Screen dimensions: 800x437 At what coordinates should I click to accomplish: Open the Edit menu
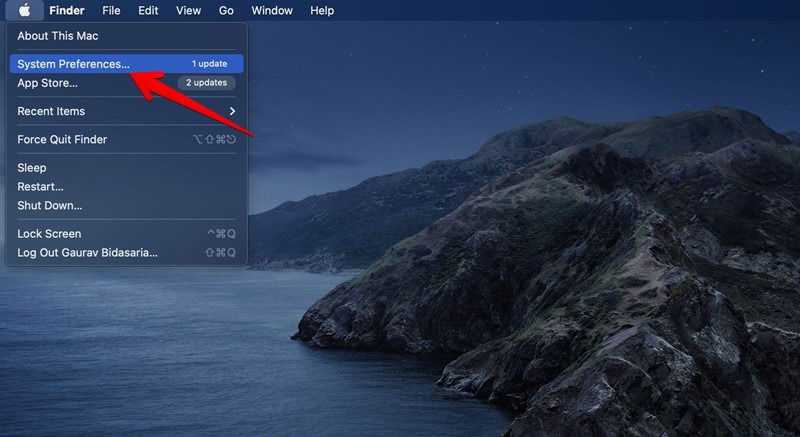148,10
